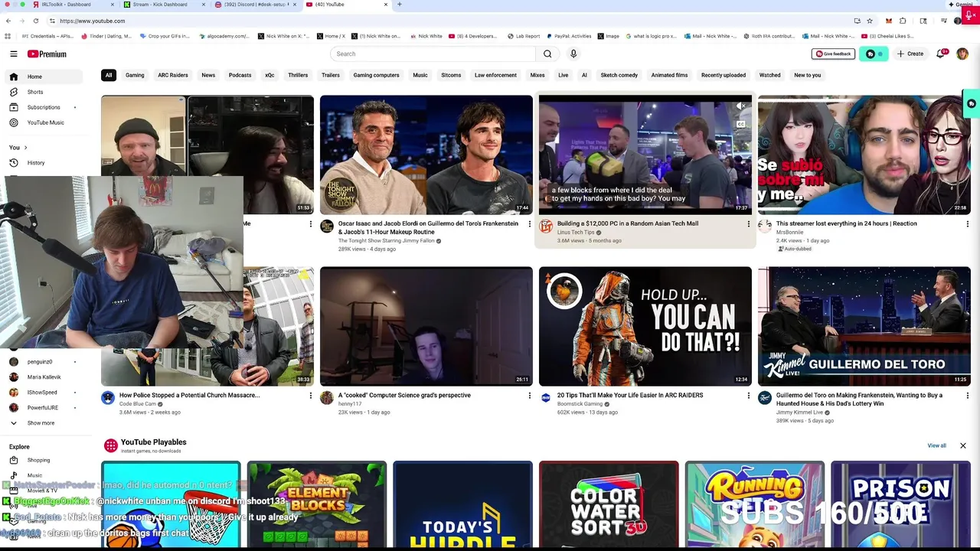Go to Home in the sidebar
Screen dimensions: 980x551
[x=44, y=77]
